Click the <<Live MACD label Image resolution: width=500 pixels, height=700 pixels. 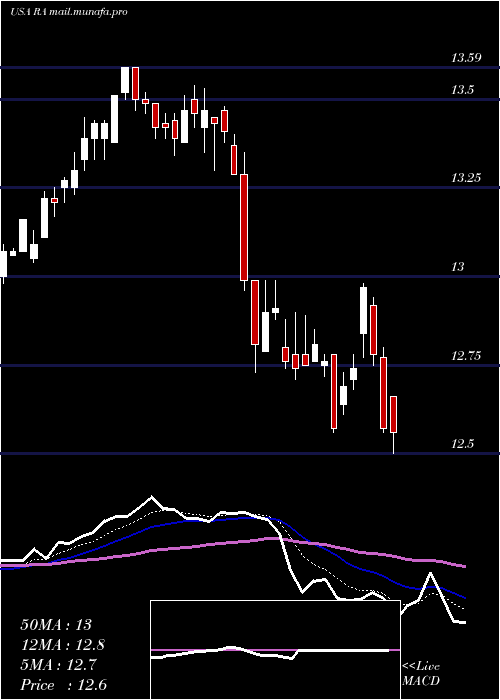(x=421, y=673)
